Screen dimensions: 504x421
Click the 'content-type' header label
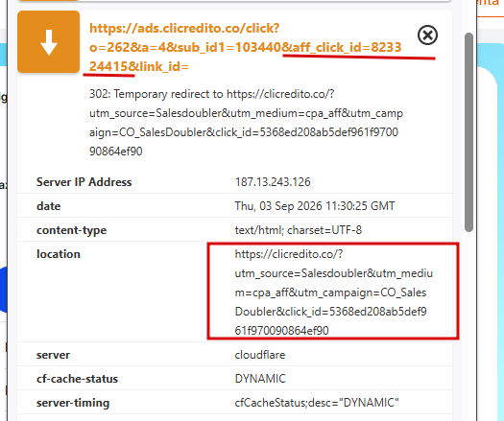pyautogui.click(x=71, y=230)
